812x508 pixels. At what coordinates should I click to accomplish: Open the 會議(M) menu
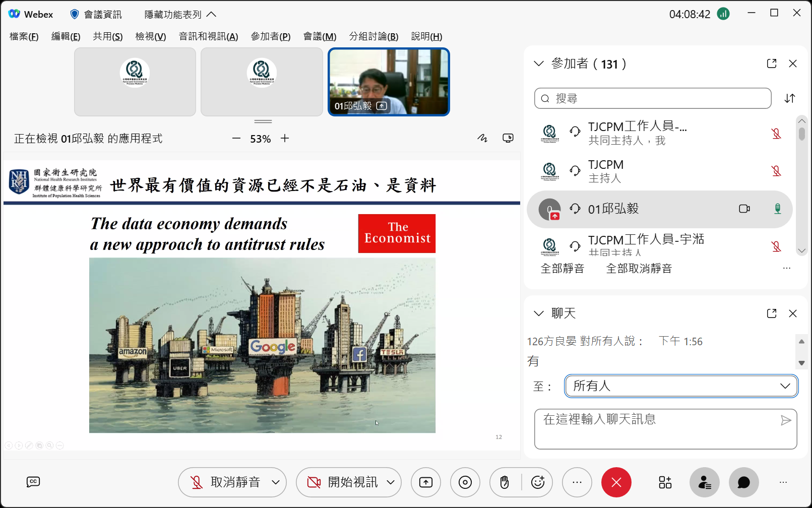(x=320, y=36)
